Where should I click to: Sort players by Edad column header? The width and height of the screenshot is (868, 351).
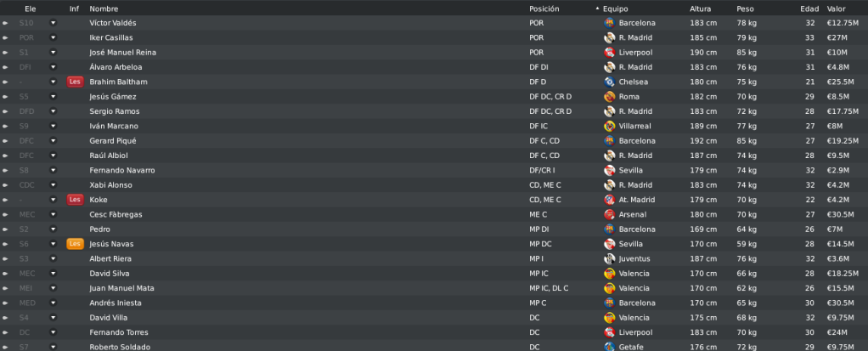809,8
